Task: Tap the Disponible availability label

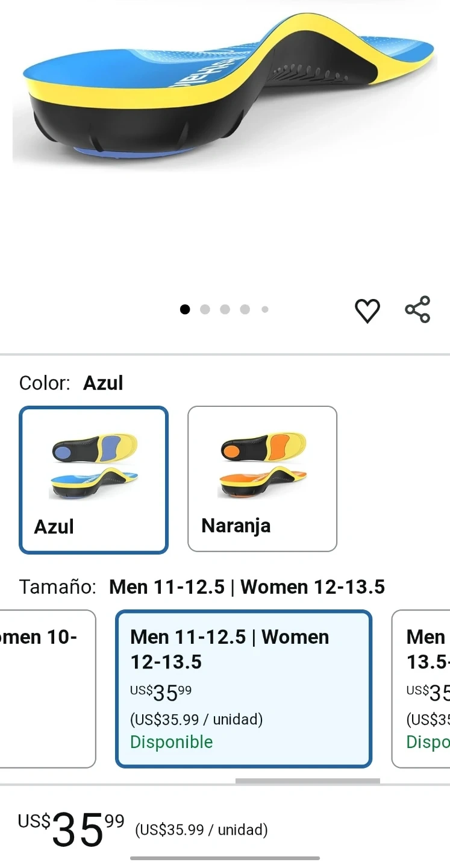Action: (172, 742)
